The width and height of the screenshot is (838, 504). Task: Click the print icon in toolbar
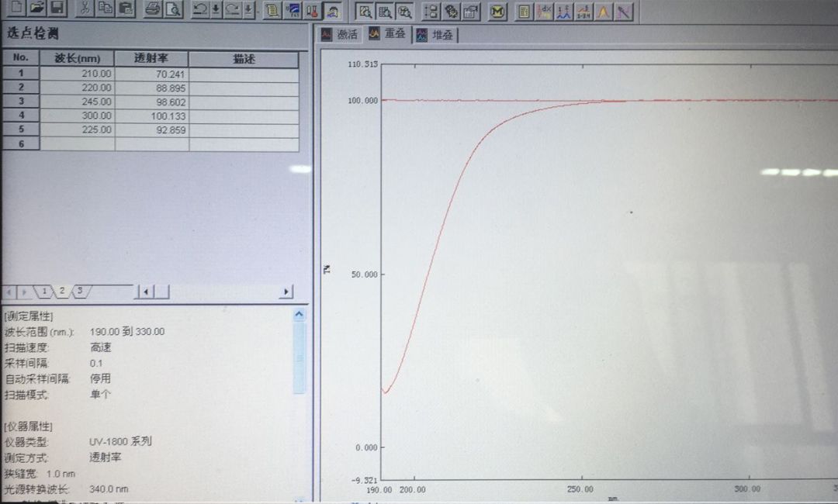click(153, 10)
